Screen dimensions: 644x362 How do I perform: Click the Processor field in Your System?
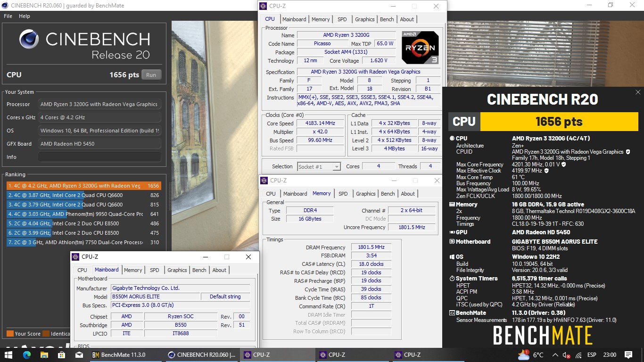pos(99,104)
